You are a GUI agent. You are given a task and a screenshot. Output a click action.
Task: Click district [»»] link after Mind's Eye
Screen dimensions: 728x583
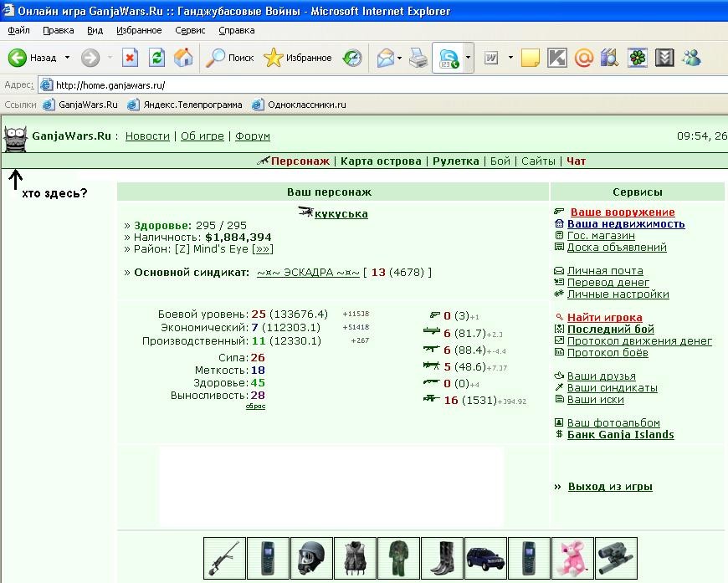262,249
